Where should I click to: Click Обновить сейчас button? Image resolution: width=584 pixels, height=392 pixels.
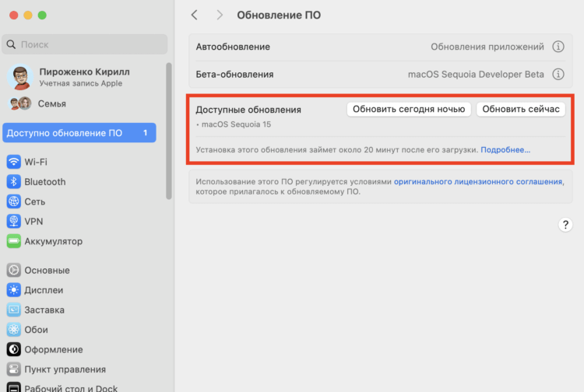[x=521, y=109]
